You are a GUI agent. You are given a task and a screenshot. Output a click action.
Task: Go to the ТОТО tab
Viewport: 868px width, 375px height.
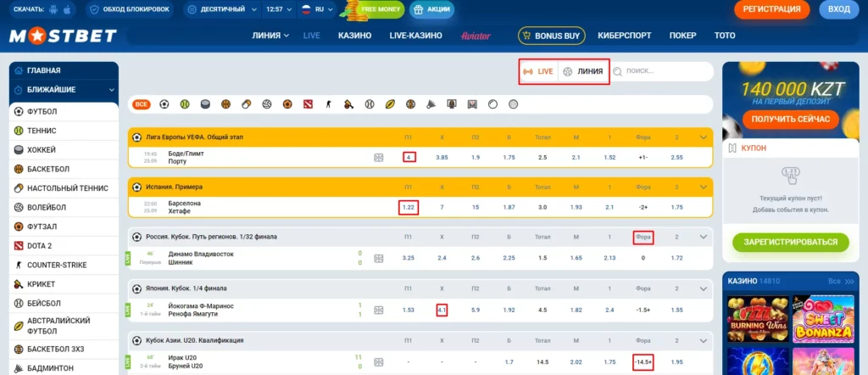click(725, 36)
